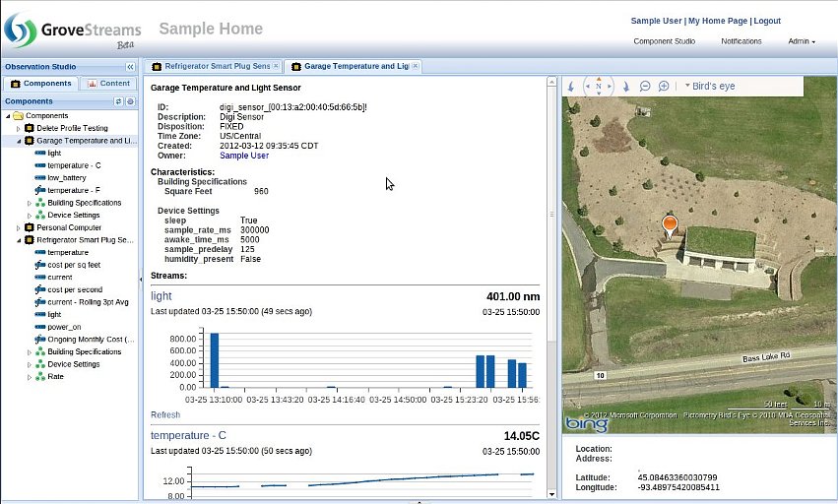Click Refresh below the light chart

(165, 415)
